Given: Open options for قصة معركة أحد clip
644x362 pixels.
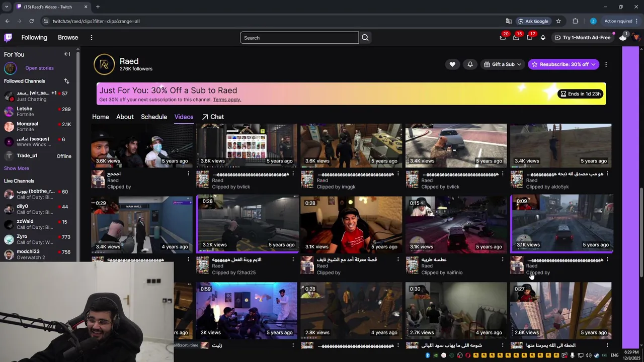Looking at the screenshot, I should [x=397, y=259].
